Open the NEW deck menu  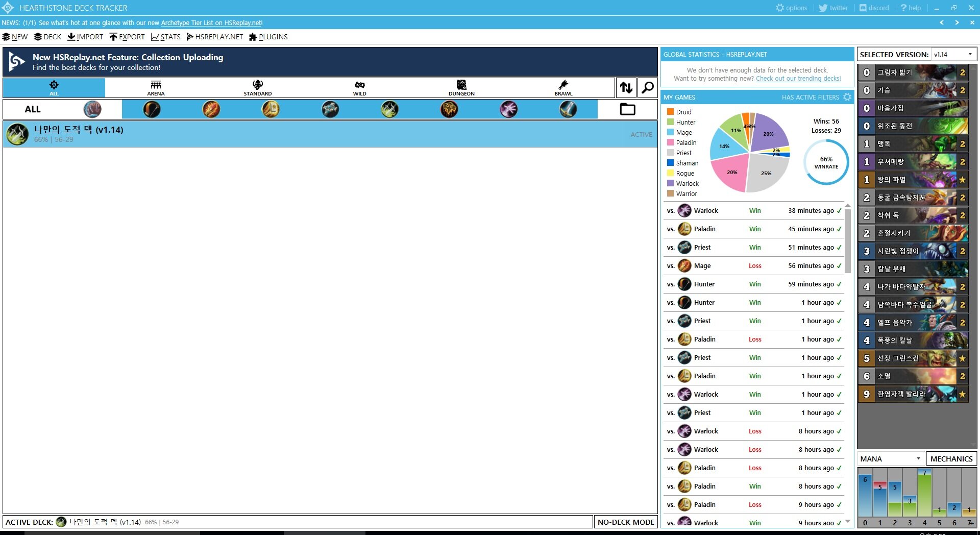click(15, 37)
